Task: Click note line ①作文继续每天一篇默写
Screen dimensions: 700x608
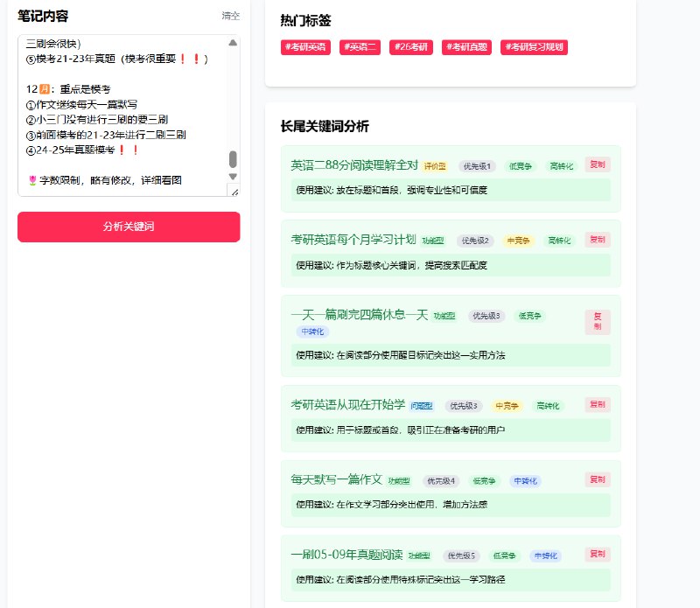Action: point(81,104)
